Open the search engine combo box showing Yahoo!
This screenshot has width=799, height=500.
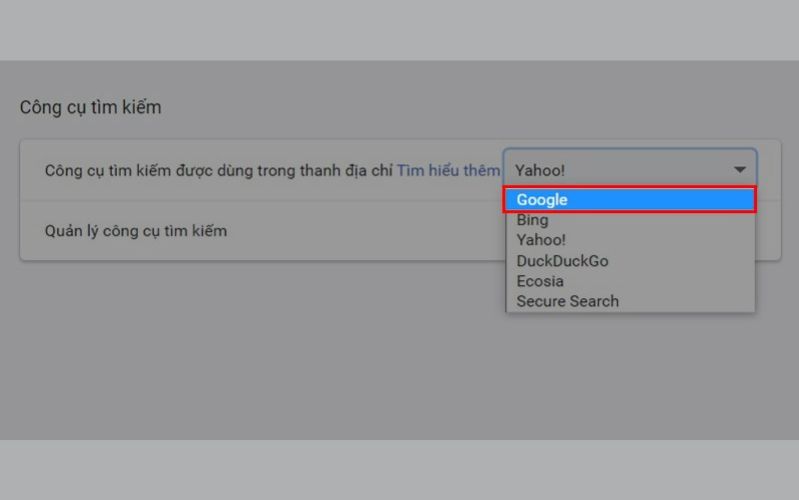click(x=630, y=170)
